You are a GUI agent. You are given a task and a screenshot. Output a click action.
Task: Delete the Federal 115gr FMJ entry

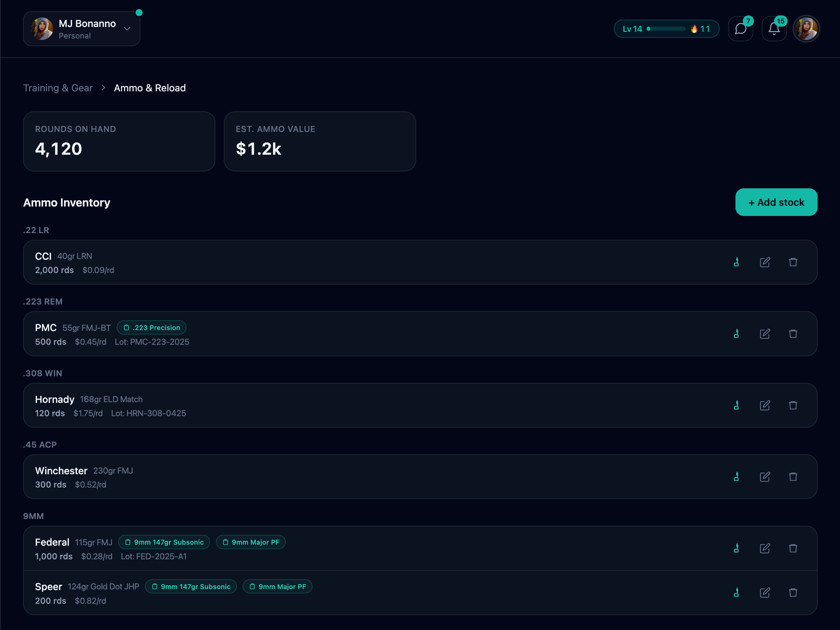coord(793,548)
